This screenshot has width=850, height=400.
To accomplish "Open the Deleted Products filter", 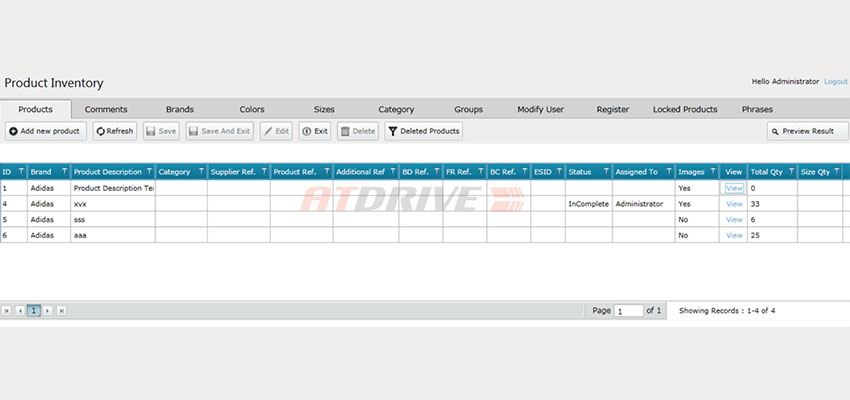I will point(423,131).
